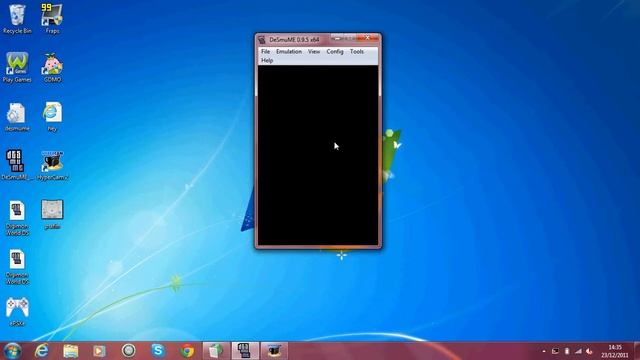Click the round grey taskbar icon before Skype
Image resolution: width=640 pixels, height=360 pixels.
click(x=129, y=350)
